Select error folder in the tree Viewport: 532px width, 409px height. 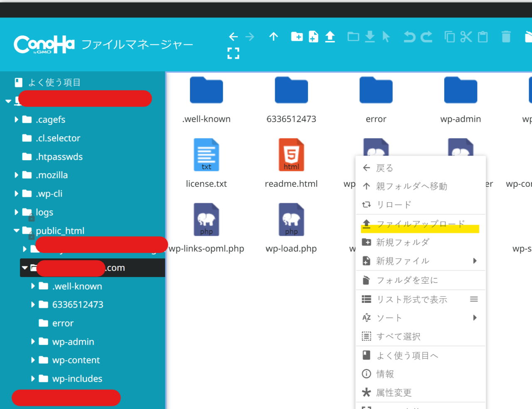point(63,323)
